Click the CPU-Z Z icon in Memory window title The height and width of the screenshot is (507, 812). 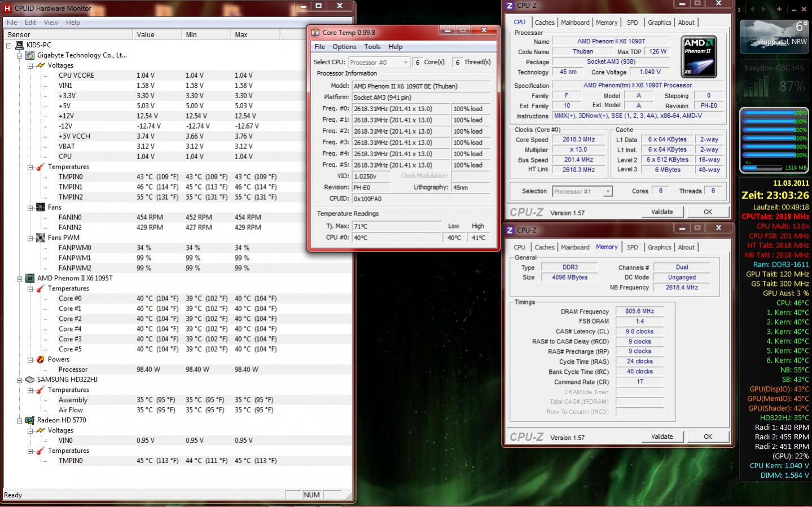click(x=510, y=230)
